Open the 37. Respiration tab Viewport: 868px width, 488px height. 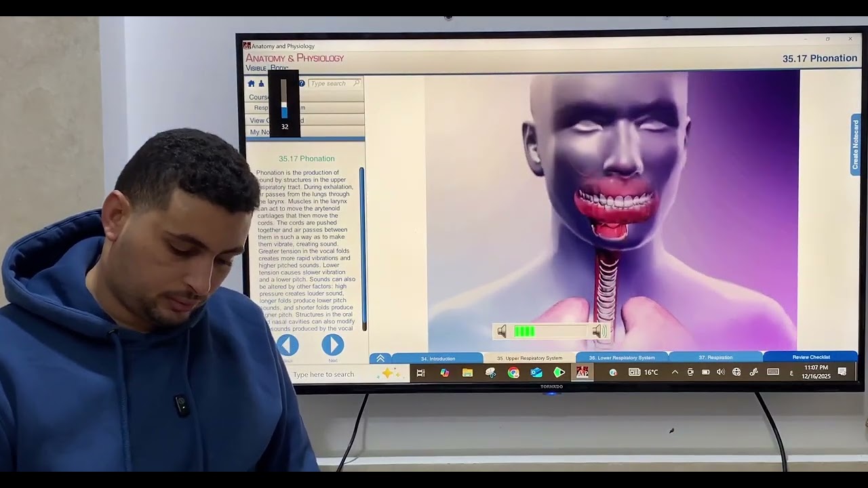point(715,357)
